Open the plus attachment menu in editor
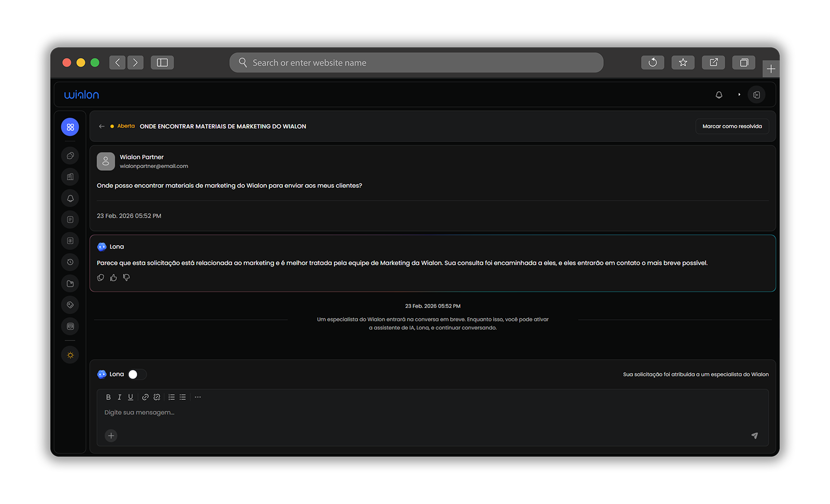This screenshot has height=504, width=830. coord(111,436)
